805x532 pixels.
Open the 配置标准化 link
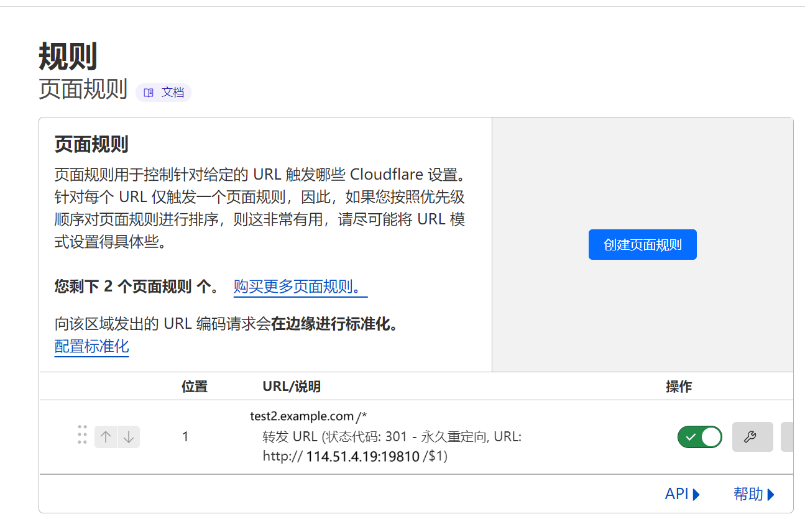(x=91, y=346)
